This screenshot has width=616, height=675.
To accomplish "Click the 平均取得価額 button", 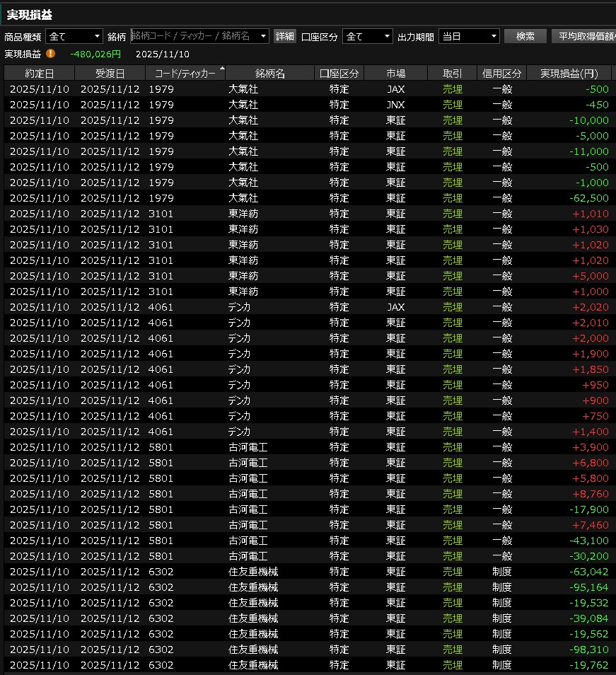I will [584, 36].
